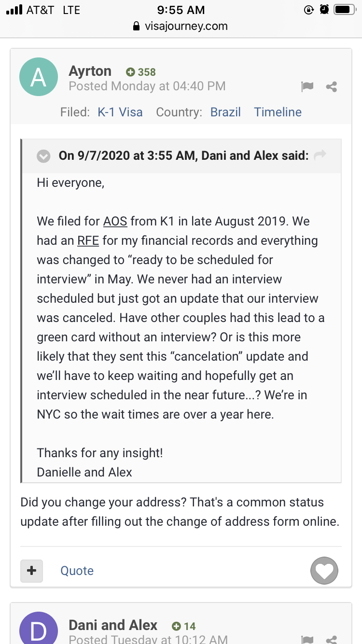Image resolution: width=362 pixels, height=644 pixels.
Task: Open Dani and Alex's purple avatar
Action: coord(38,628)
